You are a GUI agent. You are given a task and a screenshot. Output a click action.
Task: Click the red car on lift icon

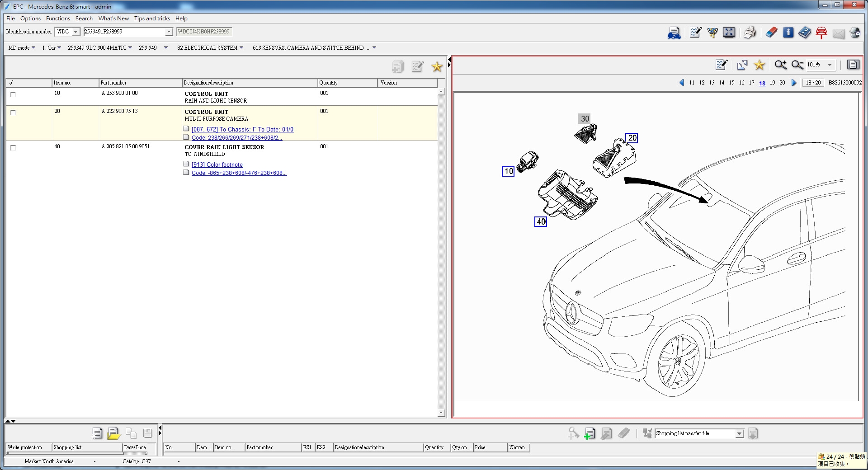[x=821, y=33]
